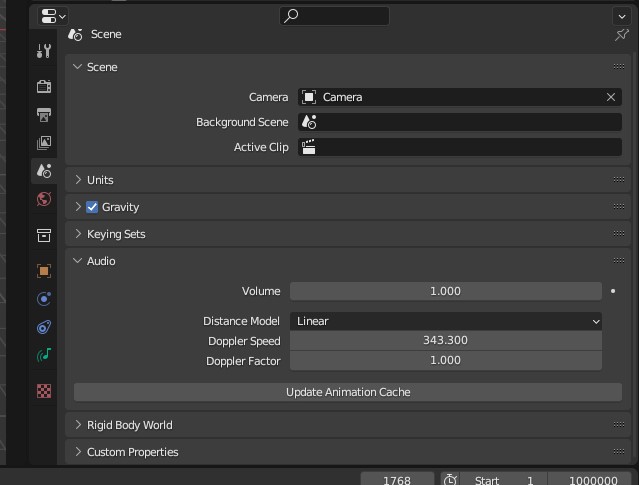
Task: Open the Tool properties tab
Action: tap(44, 51)
